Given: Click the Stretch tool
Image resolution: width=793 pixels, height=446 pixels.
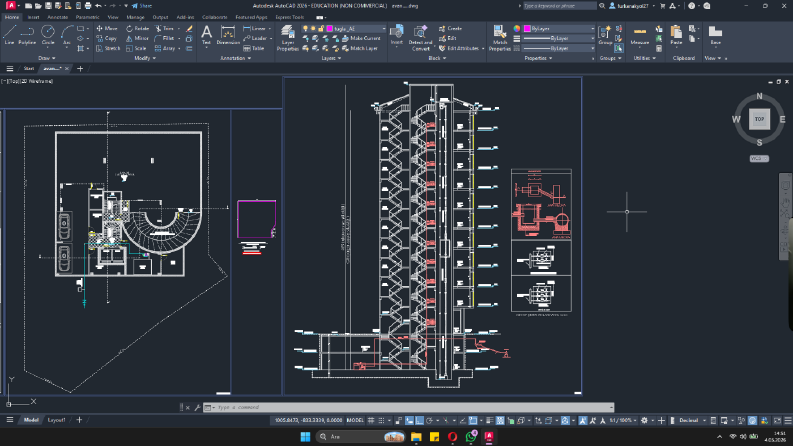Looking at the screenshot, I should (108, 49).
